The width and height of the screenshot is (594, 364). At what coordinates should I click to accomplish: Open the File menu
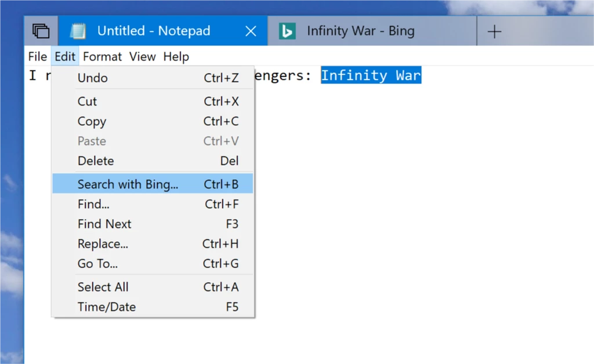click(x=37, y=56)
